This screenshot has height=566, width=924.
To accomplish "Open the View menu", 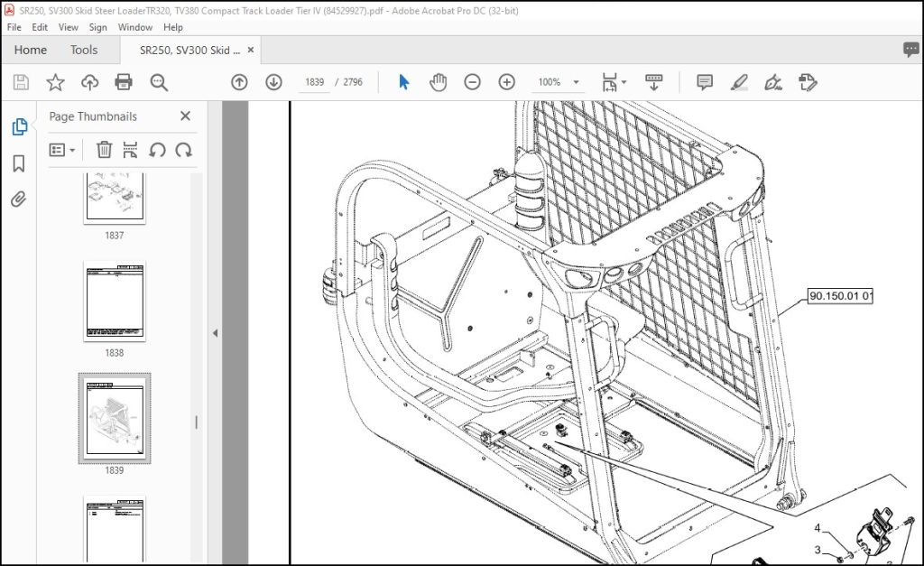I will point(68,27).
